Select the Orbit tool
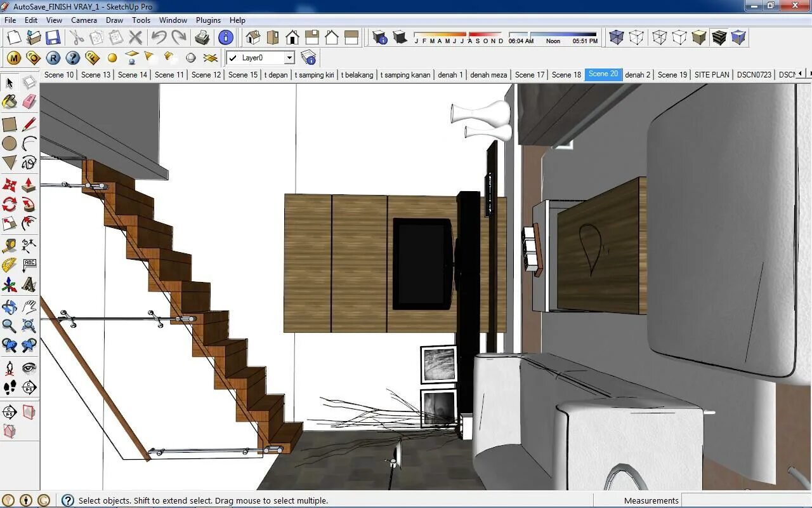This screenshot has width=812, height=508. (x=10, y=307)
